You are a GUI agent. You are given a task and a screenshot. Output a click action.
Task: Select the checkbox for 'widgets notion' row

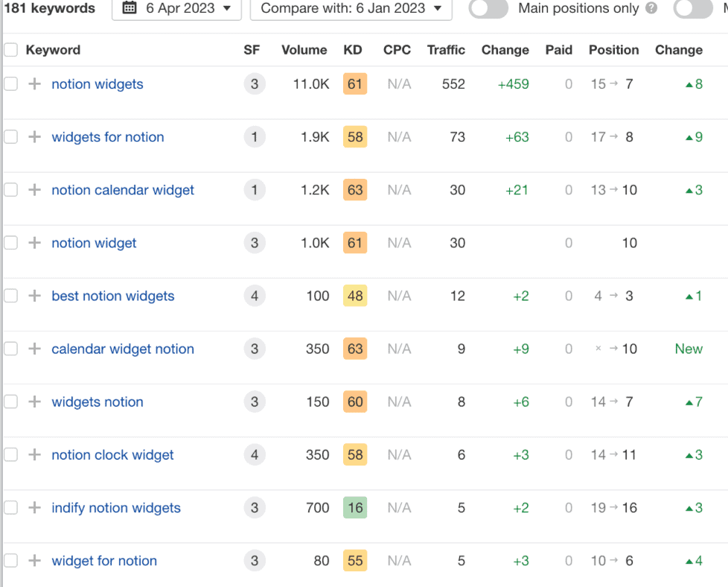coord(10,402)
